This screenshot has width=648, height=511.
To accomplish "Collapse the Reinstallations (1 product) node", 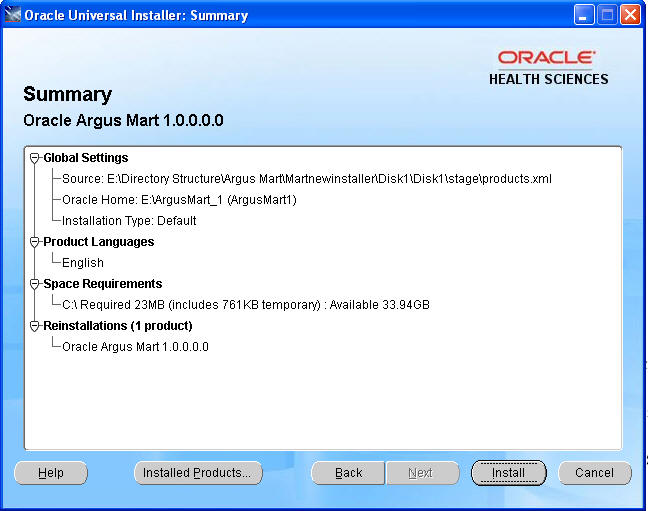I will (35, 326).
